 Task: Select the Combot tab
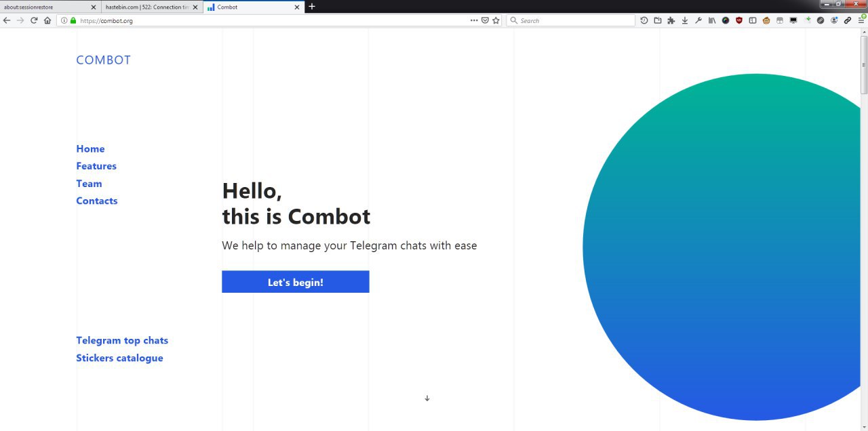tap(254, 7)
